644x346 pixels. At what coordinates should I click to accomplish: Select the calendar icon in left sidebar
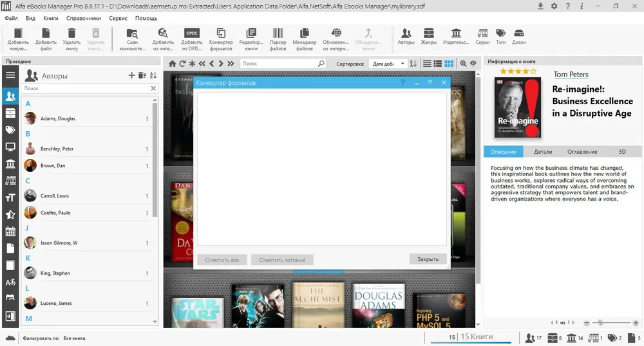point(10,232)
